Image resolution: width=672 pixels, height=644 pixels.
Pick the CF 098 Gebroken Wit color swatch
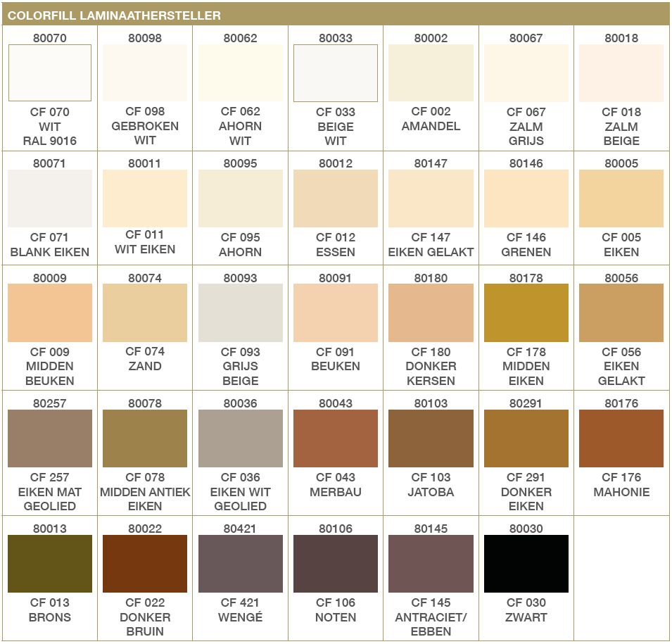[145, 73]
